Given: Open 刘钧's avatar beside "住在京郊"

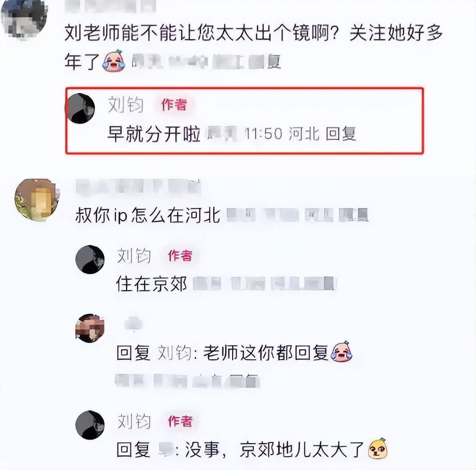Looking at the screenshot, I should 90,259.
